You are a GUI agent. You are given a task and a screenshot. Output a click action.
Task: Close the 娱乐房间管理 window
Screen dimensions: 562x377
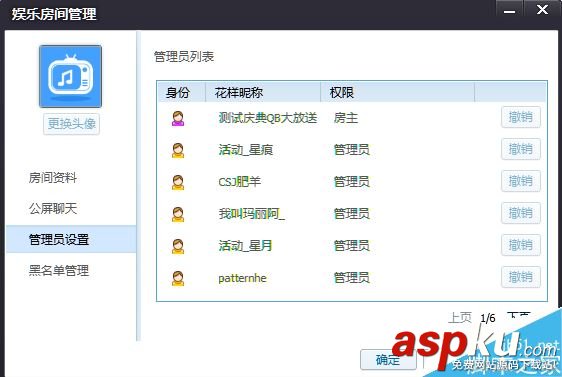point(542,10)
